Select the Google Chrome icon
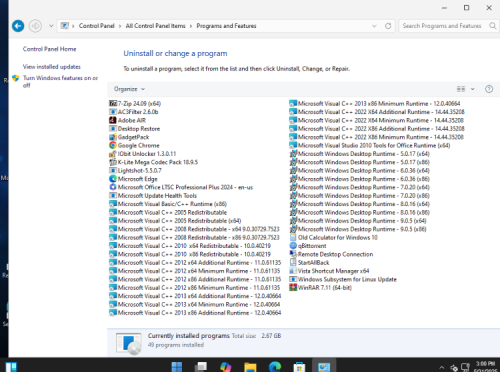Viewport: 500px width, 372px height. click(113, 145)
